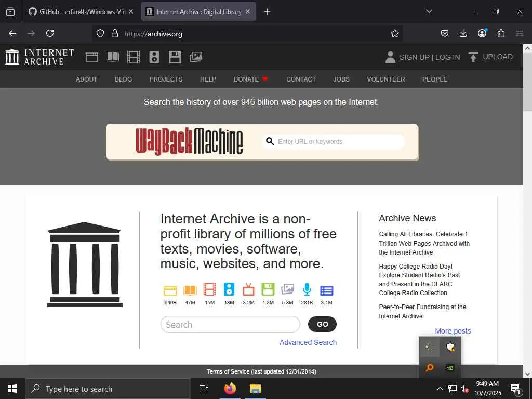The image size is (532, 399).
Task: Click the Wayback Machine URL input field
Action: coord(334,141)
